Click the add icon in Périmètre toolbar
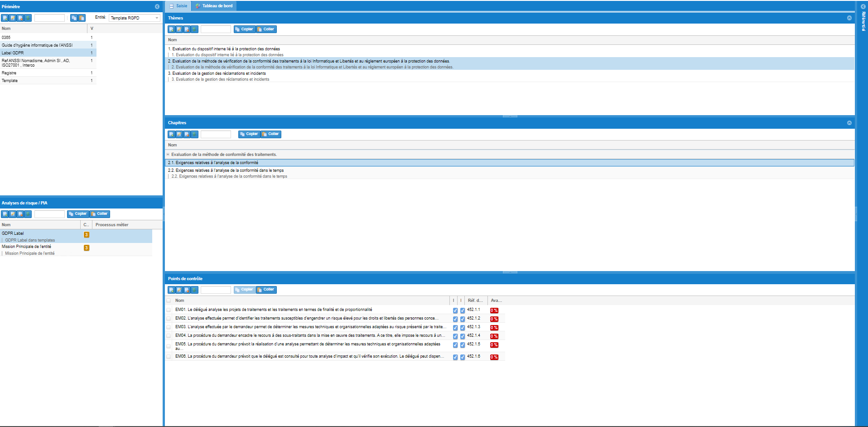Image resolution: width=868 pixels, height=427 pixels. click(5, 18)
